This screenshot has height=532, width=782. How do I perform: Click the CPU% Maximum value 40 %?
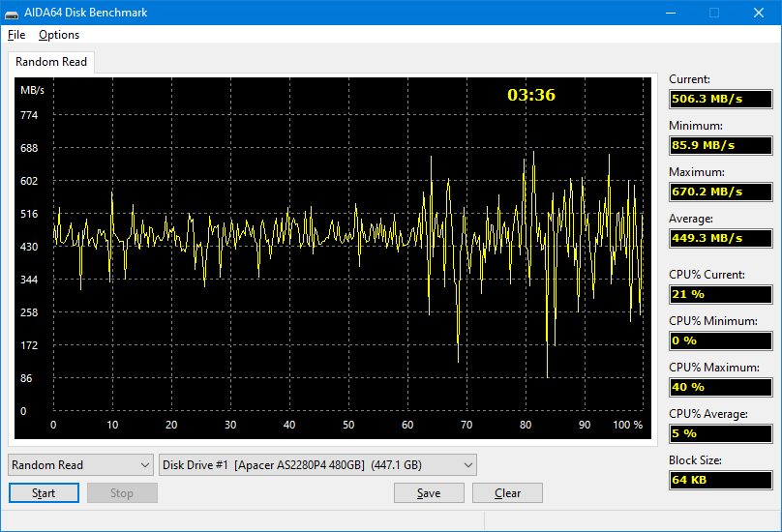721,387
